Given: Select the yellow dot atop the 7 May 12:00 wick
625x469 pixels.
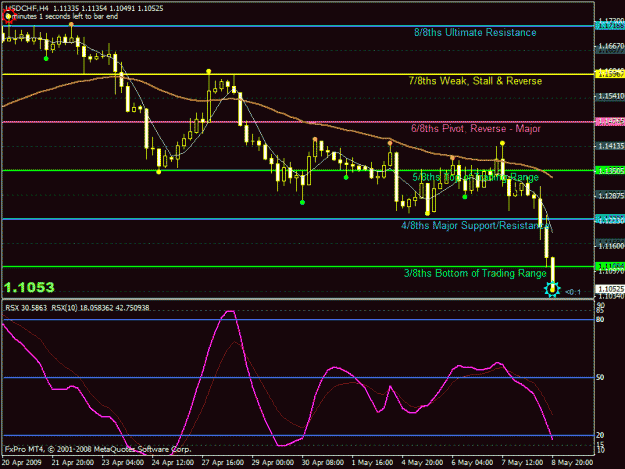Looking at the screenshot, I should click(502, 143).
